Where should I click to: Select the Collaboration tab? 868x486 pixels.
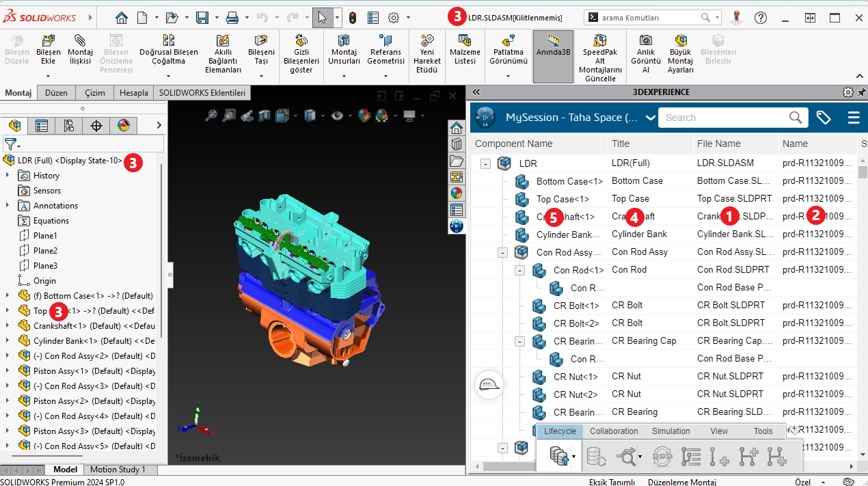(614, 431)
